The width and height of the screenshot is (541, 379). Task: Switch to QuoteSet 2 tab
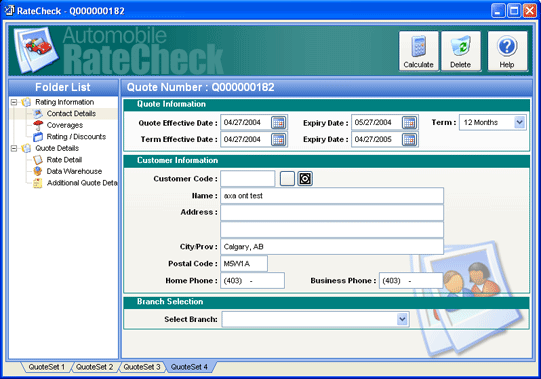(x=95, y=367)
